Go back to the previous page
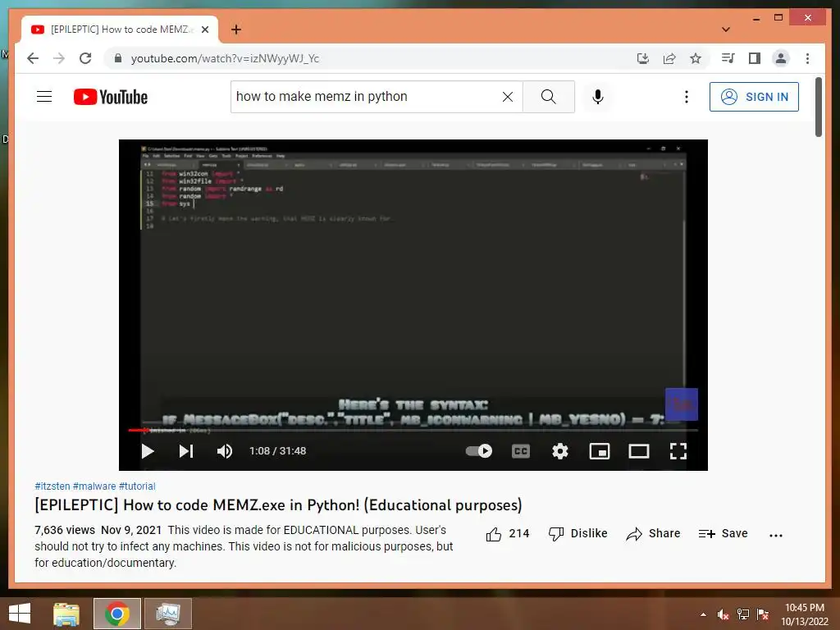 [x=33, y=58]
